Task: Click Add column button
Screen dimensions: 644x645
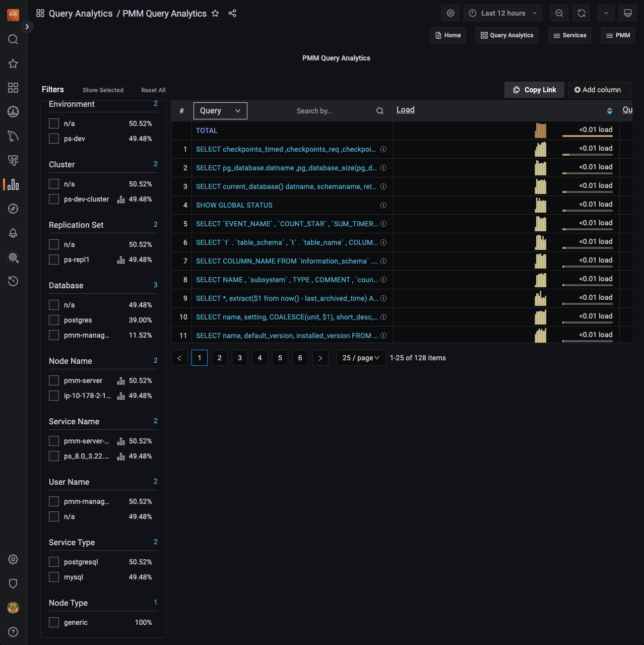Action: click(x=600, y=90)
